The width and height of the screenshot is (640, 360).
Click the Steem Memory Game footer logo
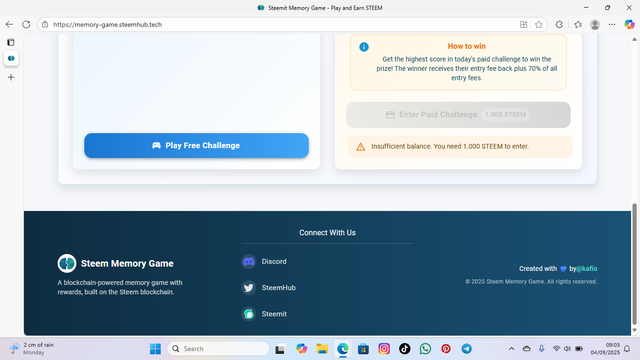click(x=67, y=263)
